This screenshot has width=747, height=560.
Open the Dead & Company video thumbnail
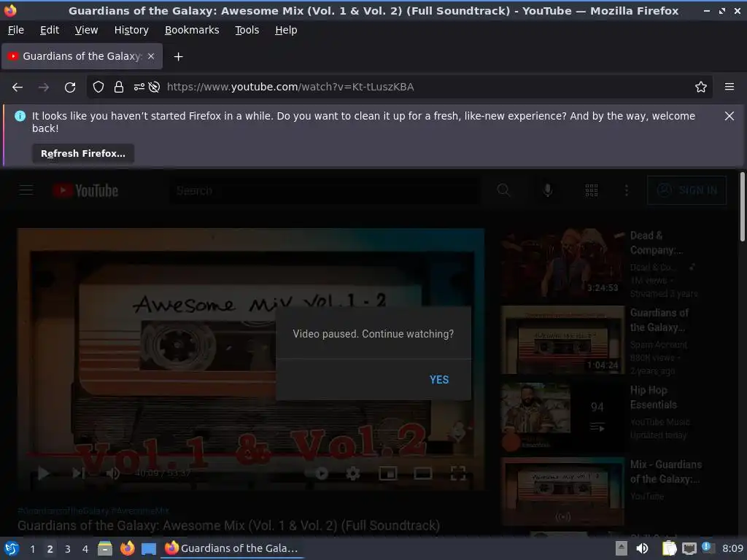[x=562, y=262]
